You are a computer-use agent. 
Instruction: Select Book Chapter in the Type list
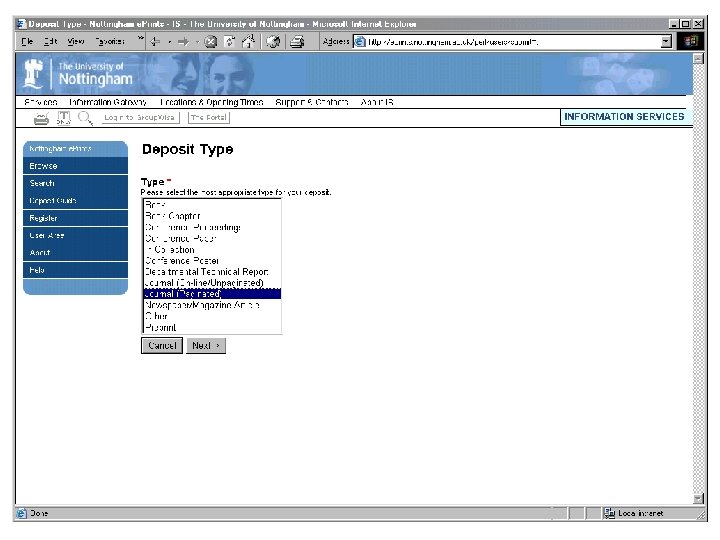click(x=212, y=216)
